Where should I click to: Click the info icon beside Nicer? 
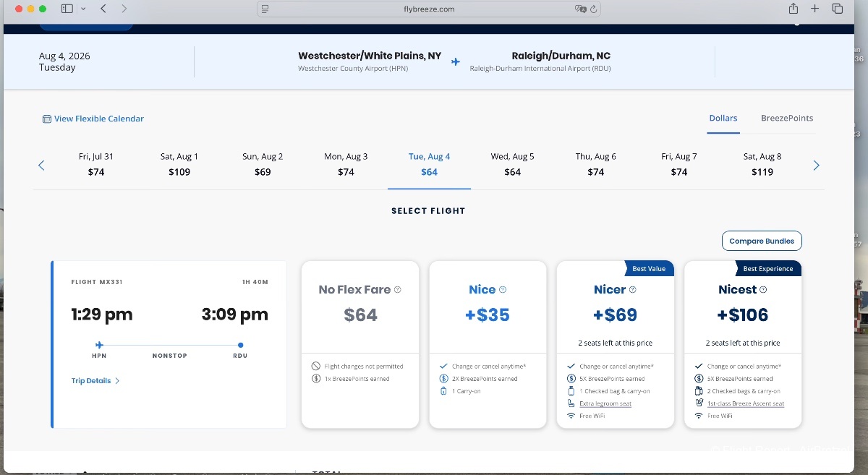point(633,290)
